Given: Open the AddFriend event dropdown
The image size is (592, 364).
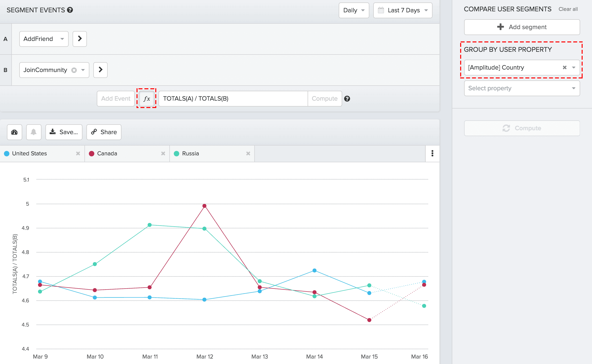Looking at the screenshot, I should pos(44,39).
